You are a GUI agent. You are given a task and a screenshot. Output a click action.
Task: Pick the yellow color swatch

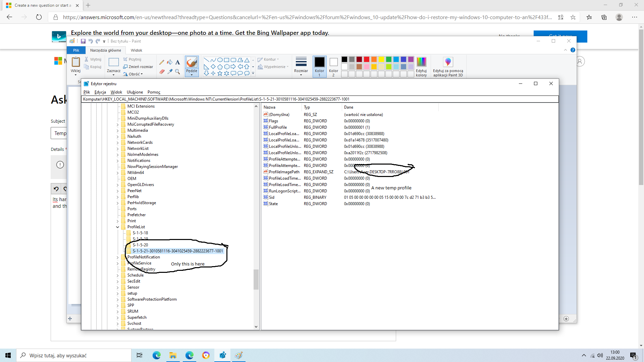click(x=381, y=59)
